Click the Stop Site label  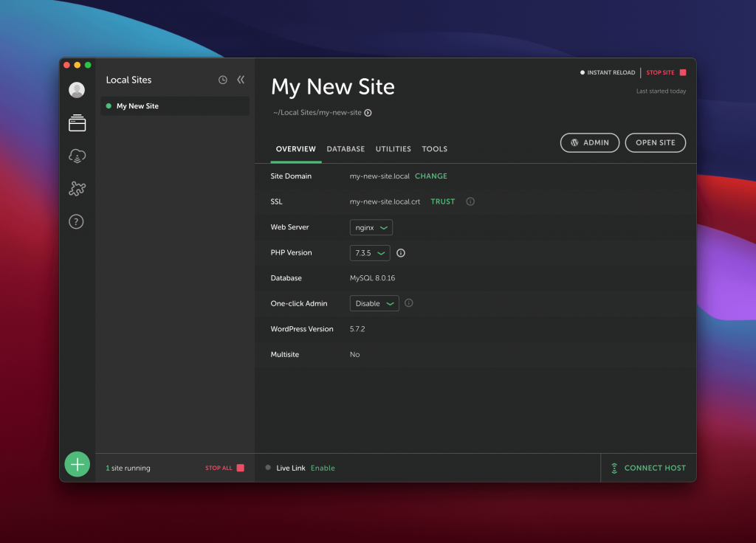click(661, 73)
